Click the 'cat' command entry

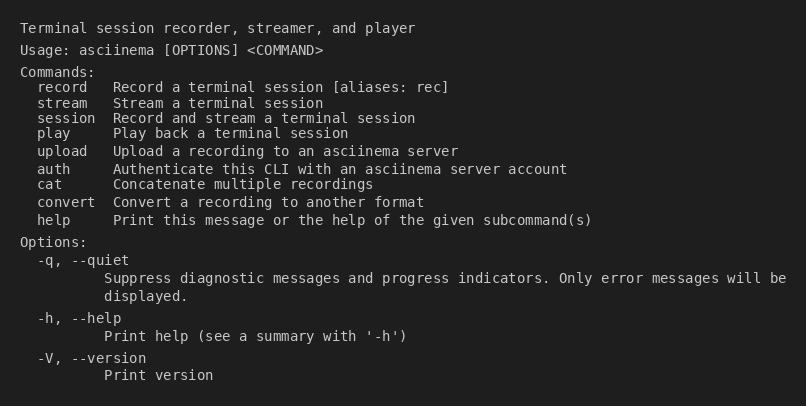(x=50, y=184)
